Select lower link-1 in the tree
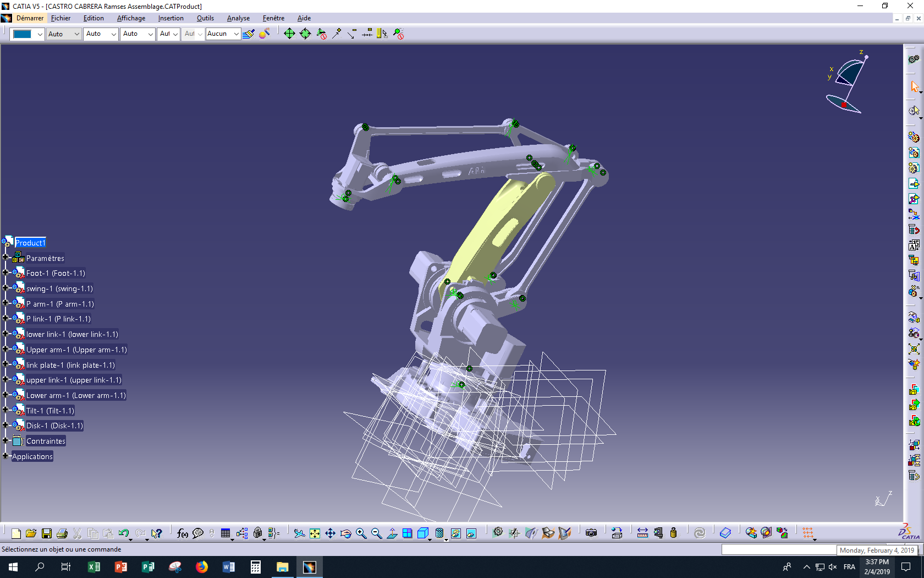The image size is (924, 578). [x=72, y=334]
